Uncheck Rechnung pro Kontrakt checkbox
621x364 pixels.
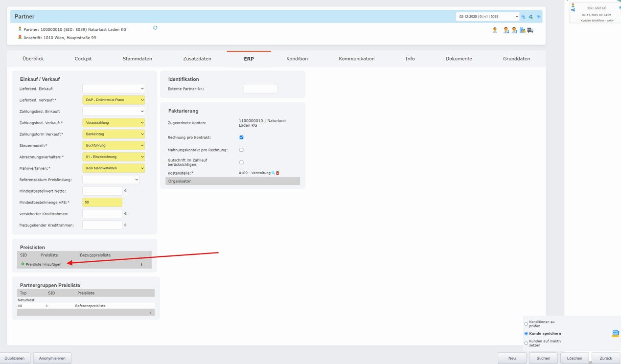click(x=241, y=137)
